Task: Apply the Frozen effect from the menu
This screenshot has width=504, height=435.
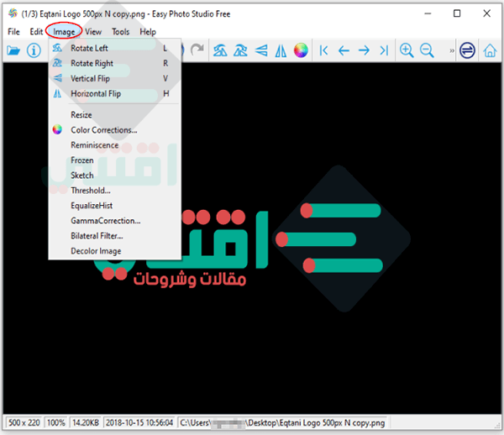Action: (x=114, y=160)
